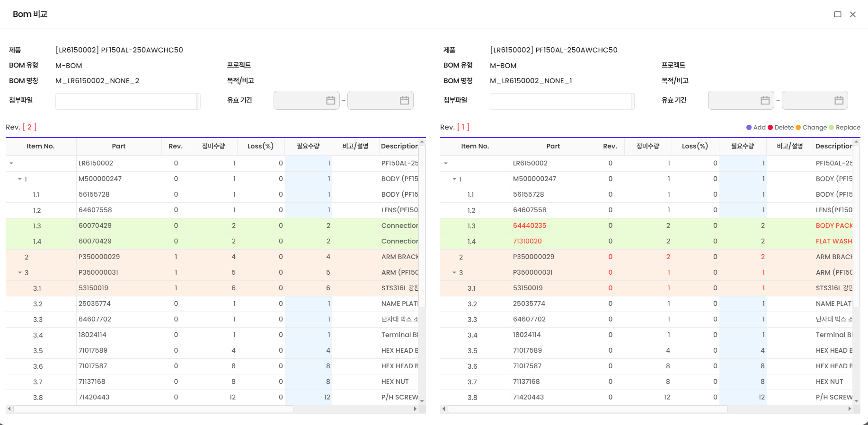Click right scroll arrow under Rev. 2 table
Screen dimensions: 868x425
[415, 408]
